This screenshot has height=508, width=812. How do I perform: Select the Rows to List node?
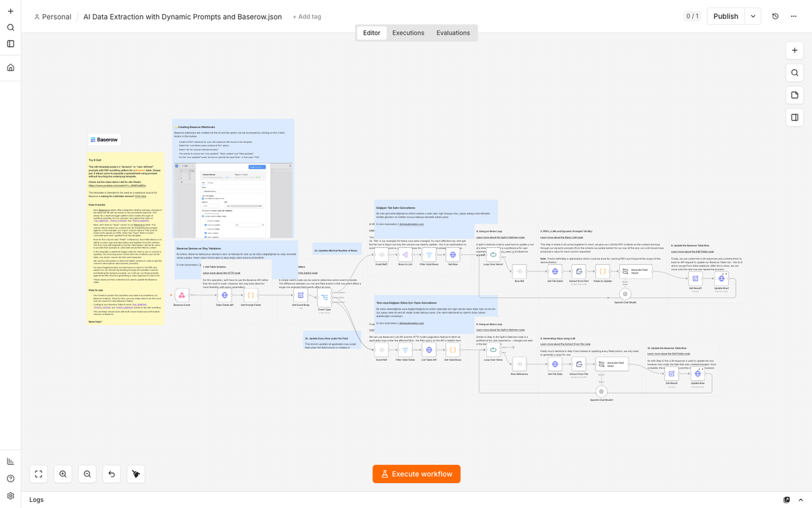click(x=405, y=255)
